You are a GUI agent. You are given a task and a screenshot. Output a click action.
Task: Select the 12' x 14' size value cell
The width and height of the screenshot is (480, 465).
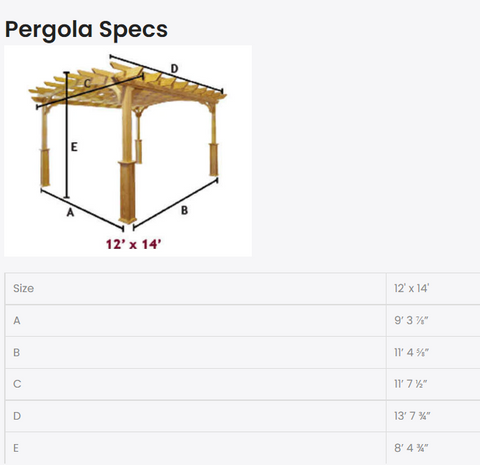433,288
